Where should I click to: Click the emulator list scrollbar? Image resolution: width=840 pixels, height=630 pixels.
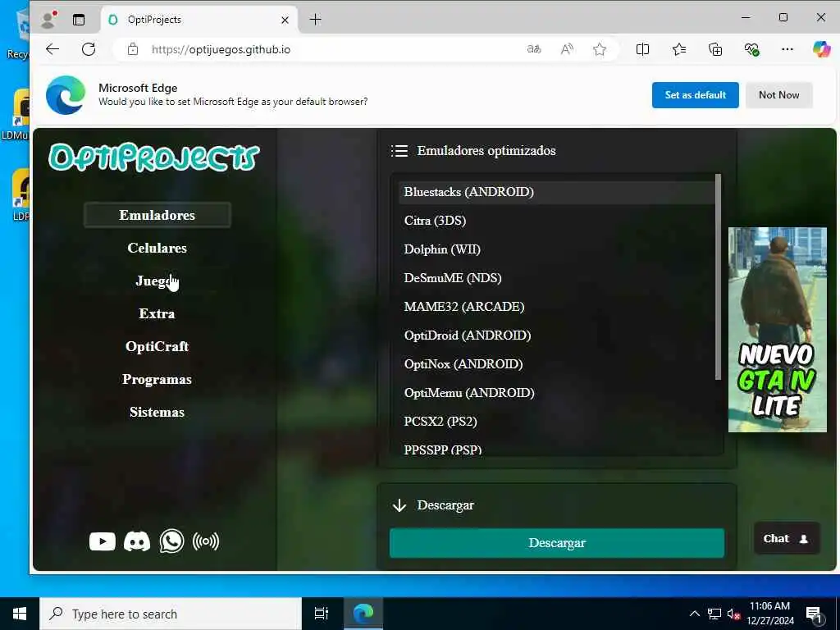tap(718, 277)
